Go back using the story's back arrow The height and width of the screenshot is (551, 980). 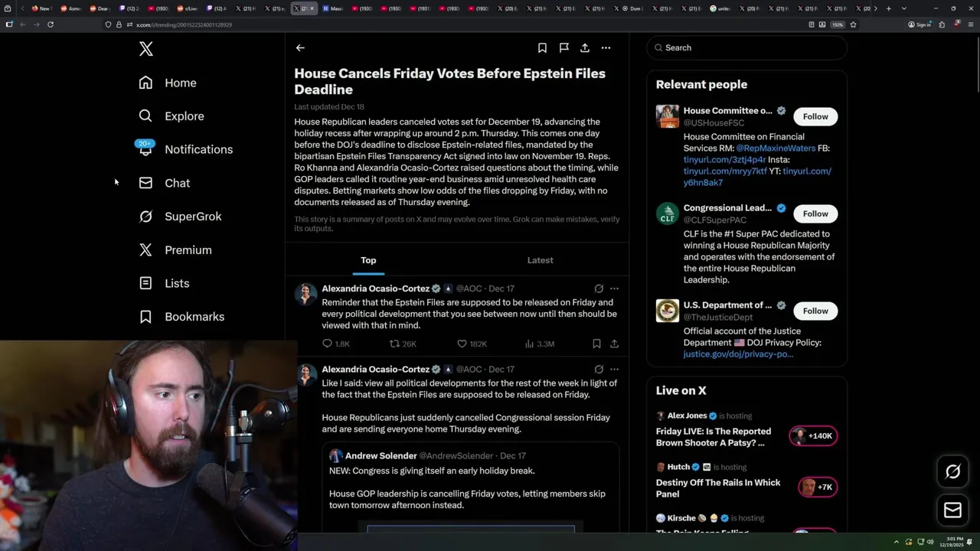pyautogui.click(x=300, y=47)
